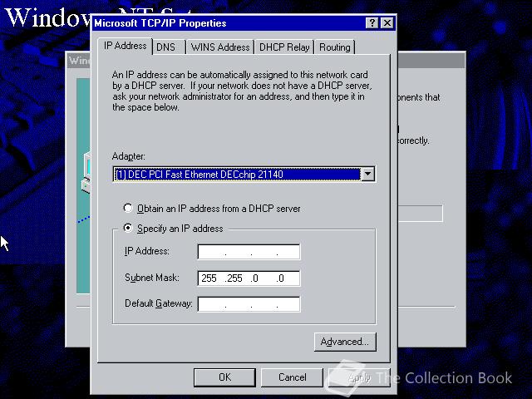Image resolution: width=532 pixels, height=399 pixels.
Task: Click the "Subnet Mask:" label
Action: 151,278
